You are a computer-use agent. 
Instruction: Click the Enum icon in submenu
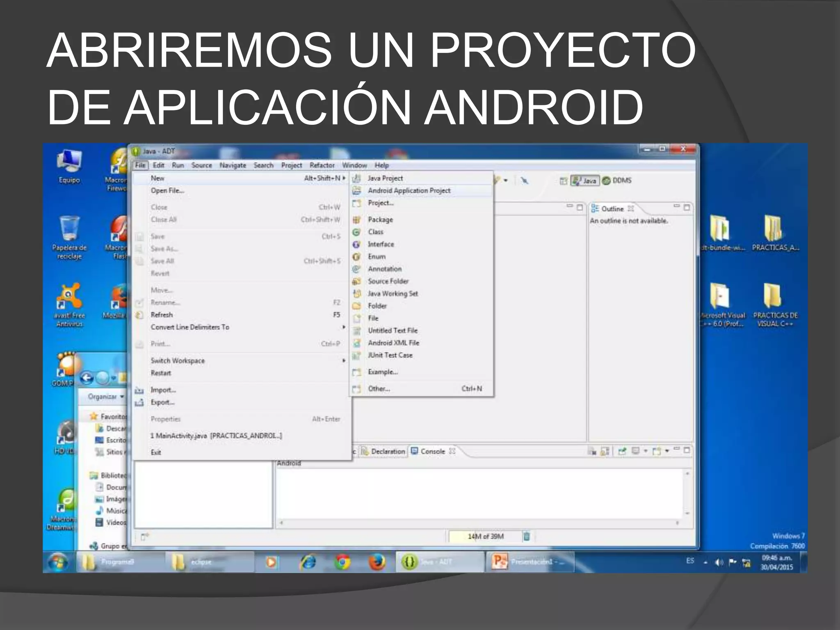point(357,257)
